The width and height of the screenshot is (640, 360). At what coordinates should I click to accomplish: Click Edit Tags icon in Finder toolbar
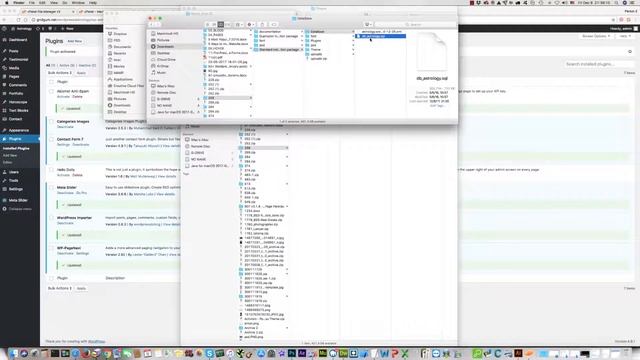[x=274, y=25]
